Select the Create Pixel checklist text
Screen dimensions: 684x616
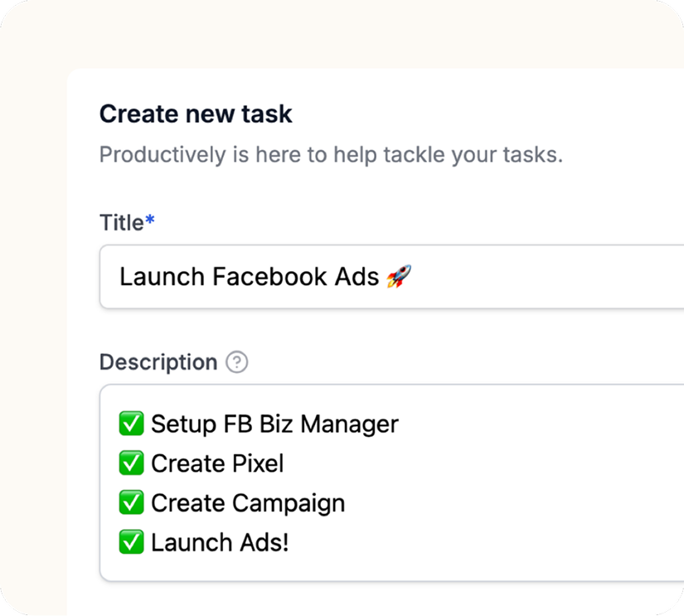216,463
